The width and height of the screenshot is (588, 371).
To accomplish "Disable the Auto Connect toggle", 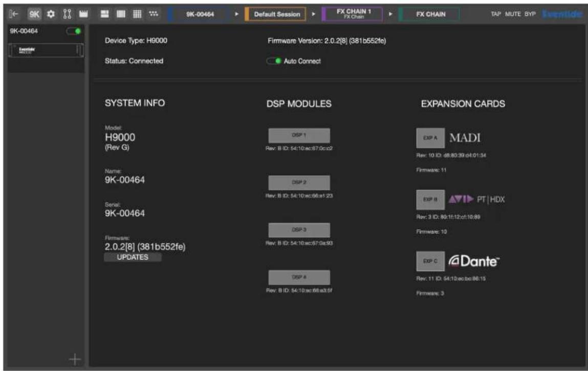I will click(274, 61).
